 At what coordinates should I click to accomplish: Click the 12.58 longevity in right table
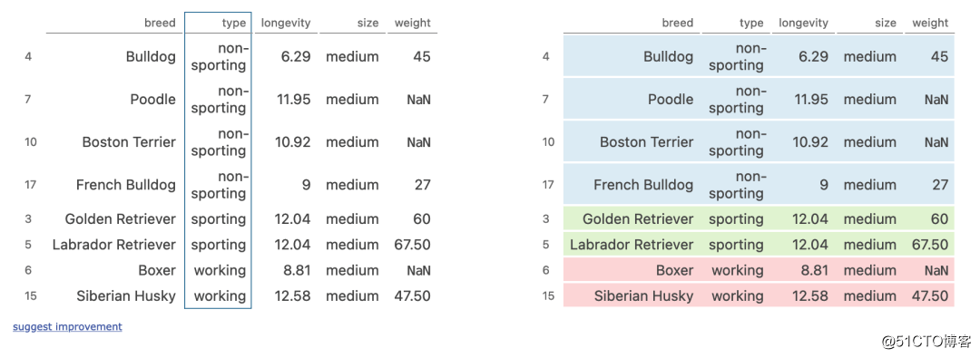pos(810,296)
